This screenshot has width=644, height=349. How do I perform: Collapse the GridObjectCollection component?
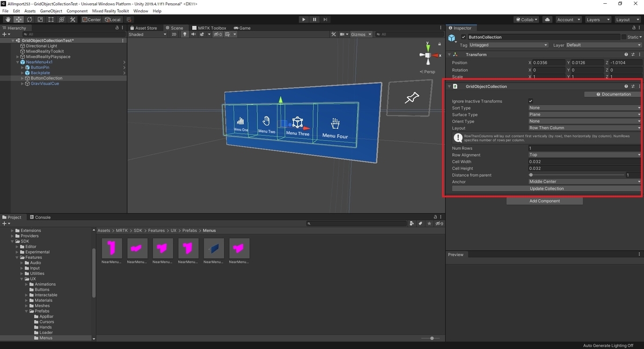coord(449,86)
